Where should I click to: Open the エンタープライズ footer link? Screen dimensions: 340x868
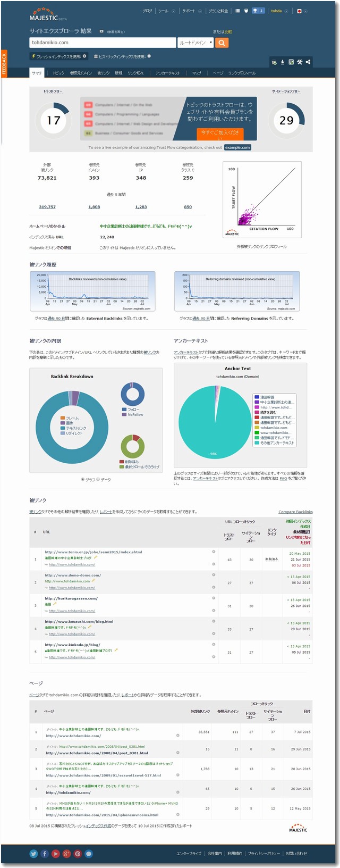point(189,854)
